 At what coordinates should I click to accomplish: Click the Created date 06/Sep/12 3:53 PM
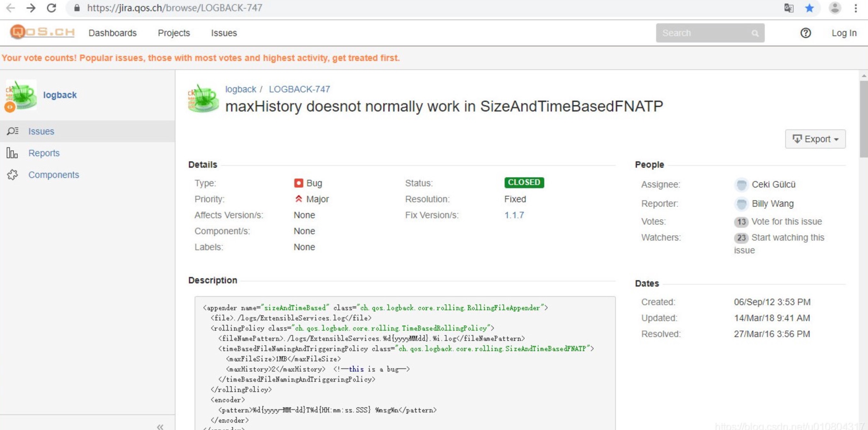[772, 302]
